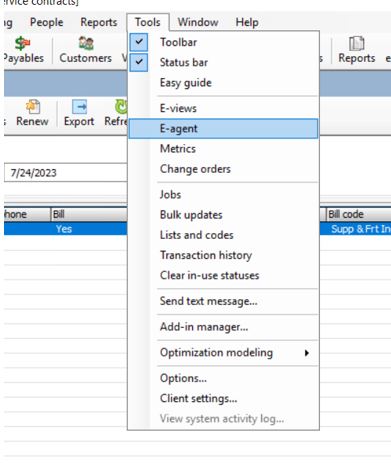The height and width of the screenshot is (463, 391).
Task: Open Client settings...
Action: pyautogui.click(x=223, y=398)
